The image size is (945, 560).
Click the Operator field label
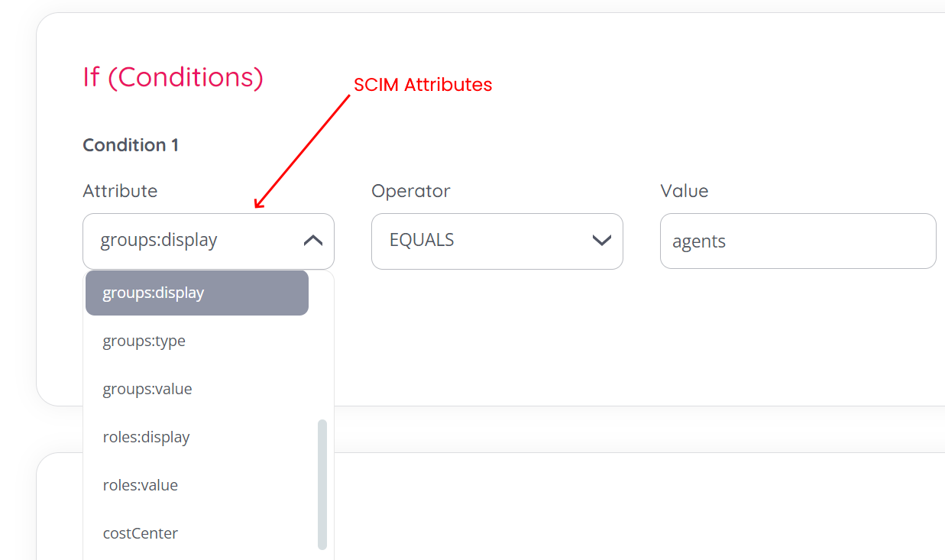click(411, 191)
